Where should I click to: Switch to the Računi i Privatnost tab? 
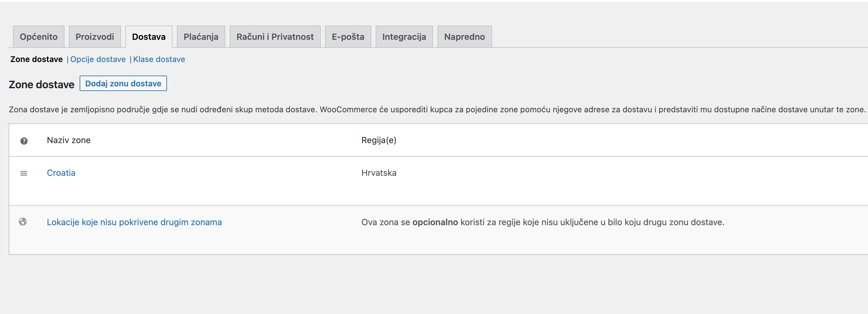click(275, 36)
